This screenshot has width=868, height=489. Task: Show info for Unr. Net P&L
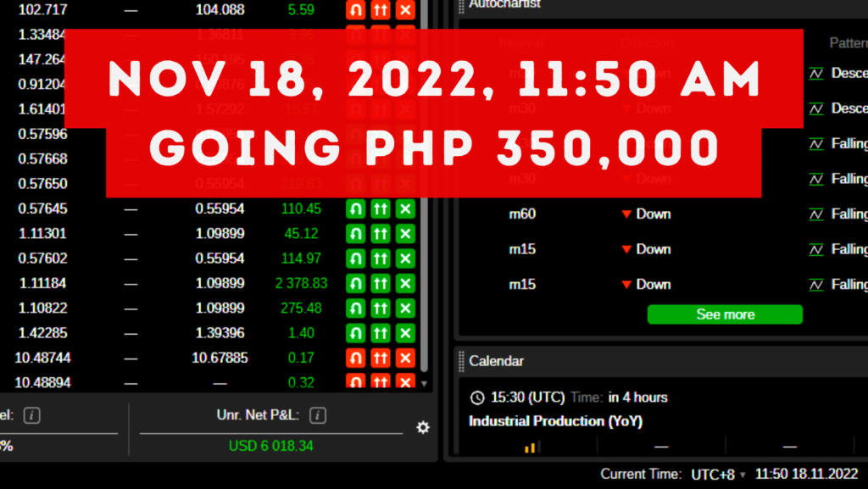318,415
